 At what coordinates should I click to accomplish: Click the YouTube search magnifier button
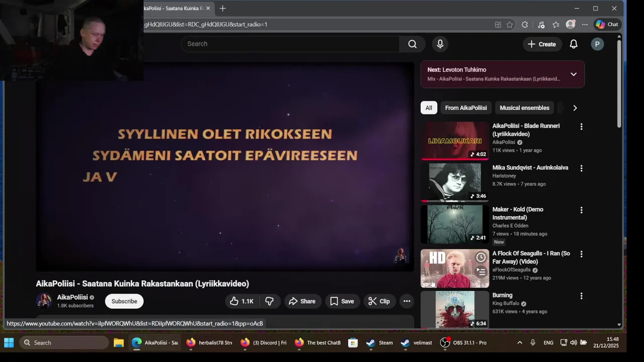tap(413, 44)
